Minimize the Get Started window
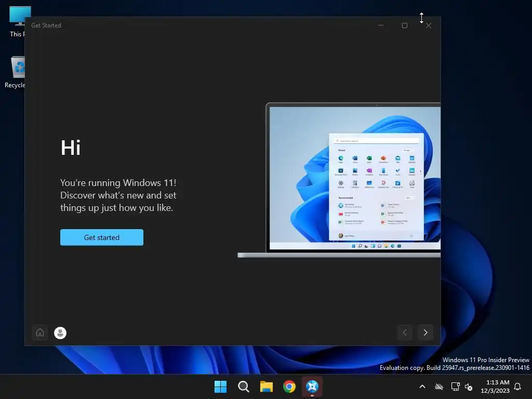 click(x=381, y=25)
